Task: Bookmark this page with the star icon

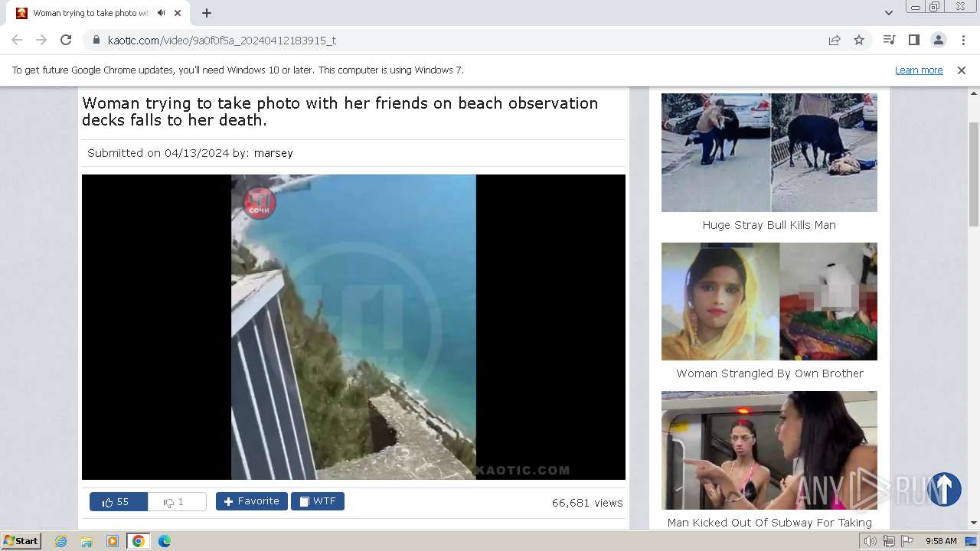Action: pos(859,40)
